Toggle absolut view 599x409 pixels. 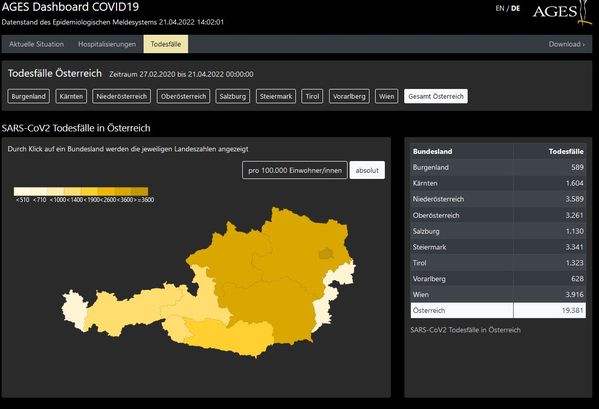pos(367,170)
